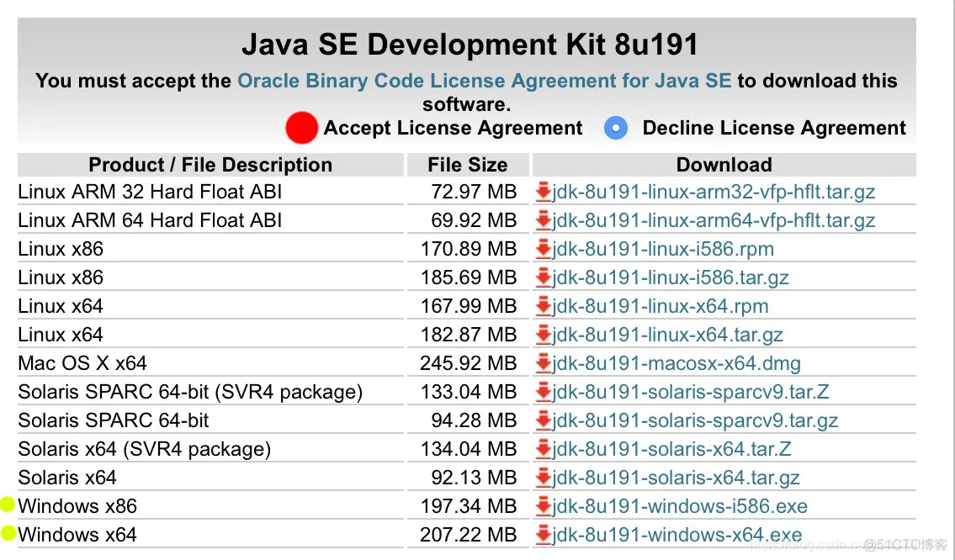Open the jdk-8u191-linux-arm64-vfp-hflt.tar.gz link
The width and height of the screenshot is (955, 560).
(x=714, y=220)
